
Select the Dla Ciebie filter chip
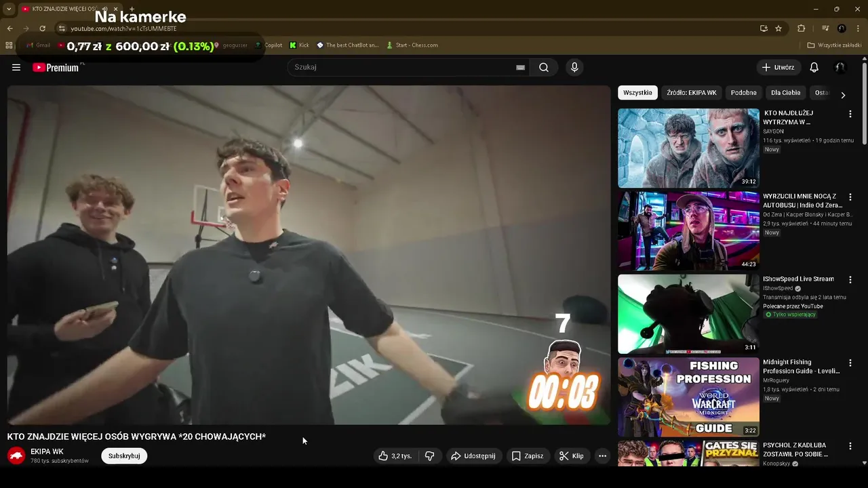pos(786,93)
